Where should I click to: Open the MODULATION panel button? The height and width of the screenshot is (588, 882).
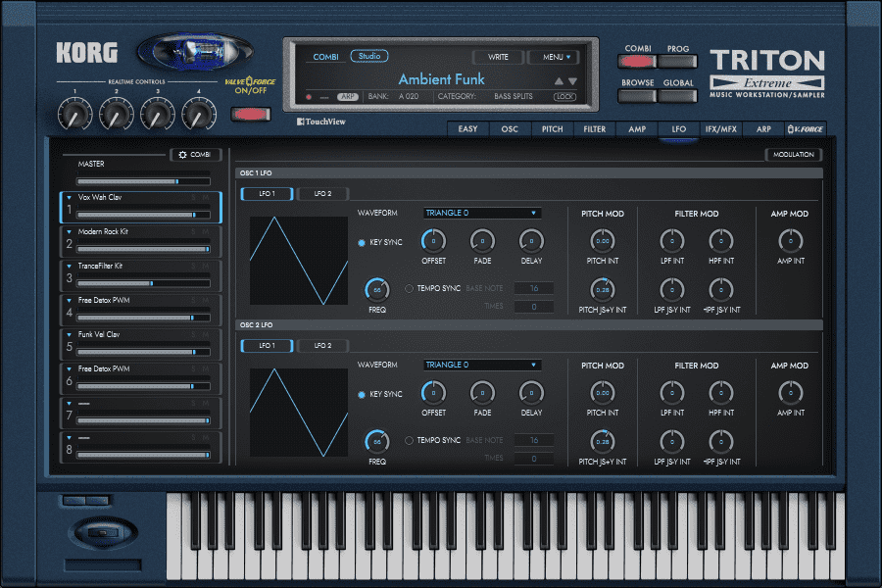pos(793,154)
